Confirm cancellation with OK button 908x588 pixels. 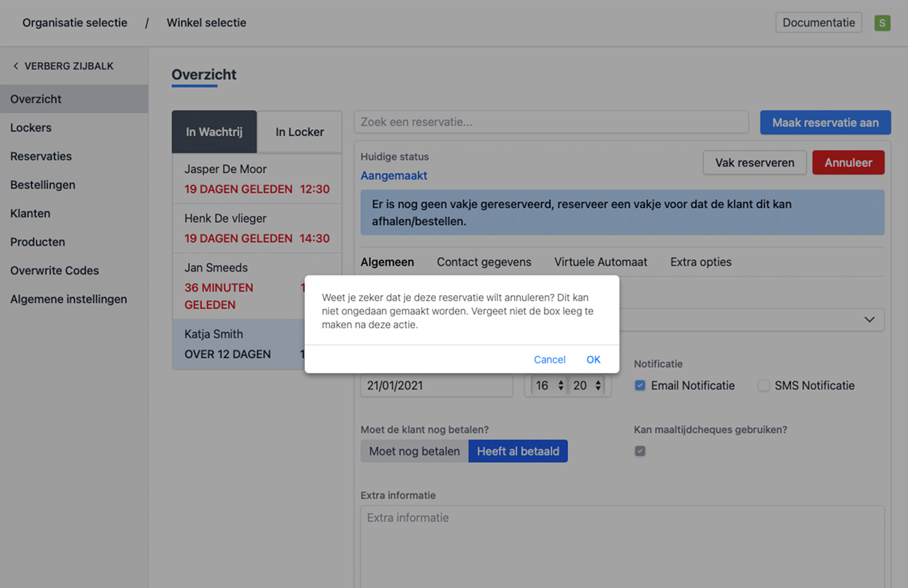point(593,360)
